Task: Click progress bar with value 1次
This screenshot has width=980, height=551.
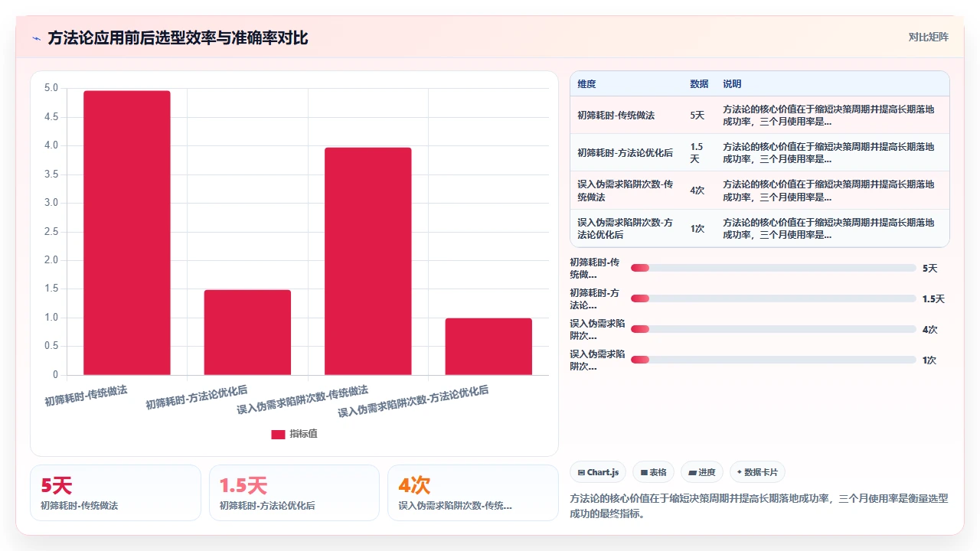Action: (773, 360)
